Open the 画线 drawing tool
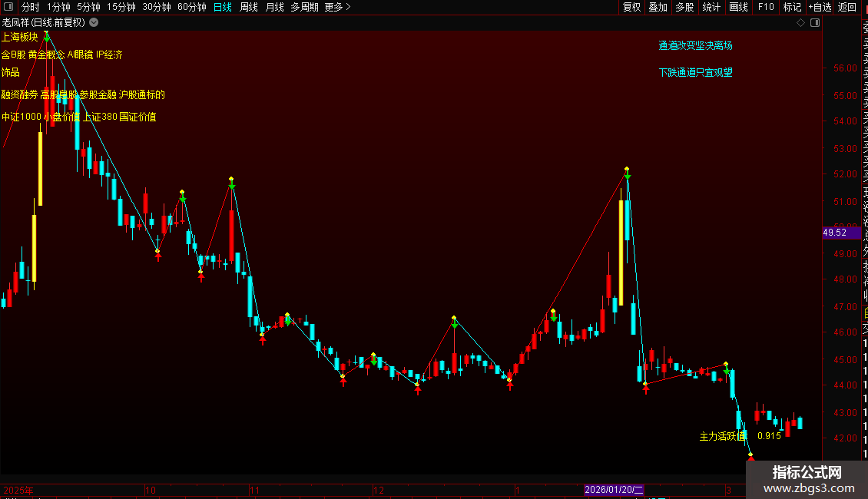Image resolution: width=868 pixels, height=499 pixels. pyautogui.click(x=738, y=7)
